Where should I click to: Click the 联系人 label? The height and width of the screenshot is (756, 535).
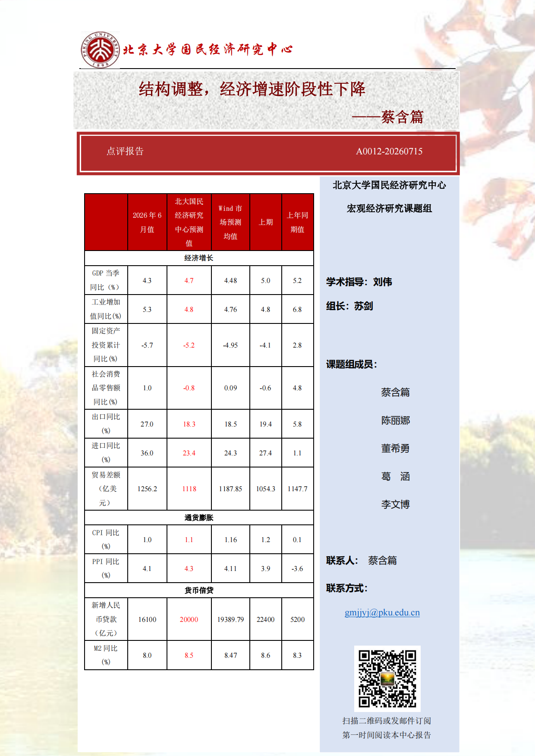[342, 561]
